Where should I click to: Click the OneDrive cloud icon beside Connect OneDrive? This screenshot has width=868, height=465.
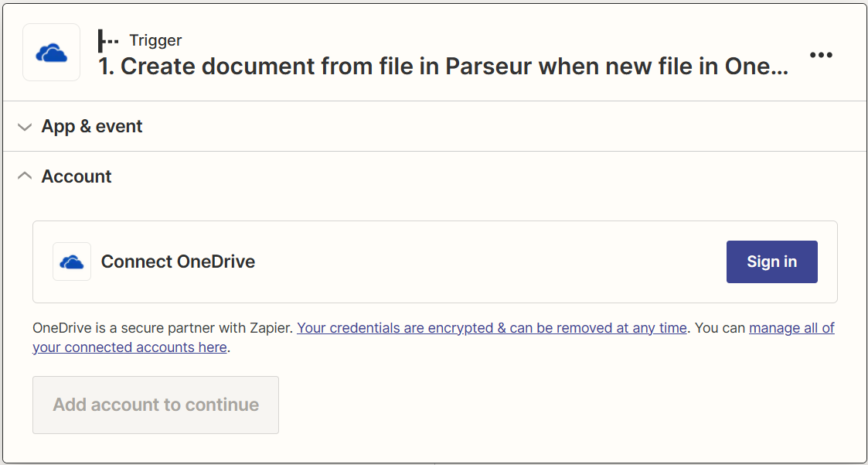(71, 262)
